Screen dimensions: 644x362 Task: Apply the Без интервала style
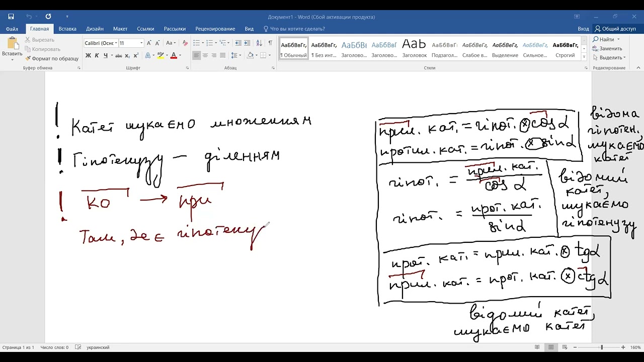(x=324, y=48)
